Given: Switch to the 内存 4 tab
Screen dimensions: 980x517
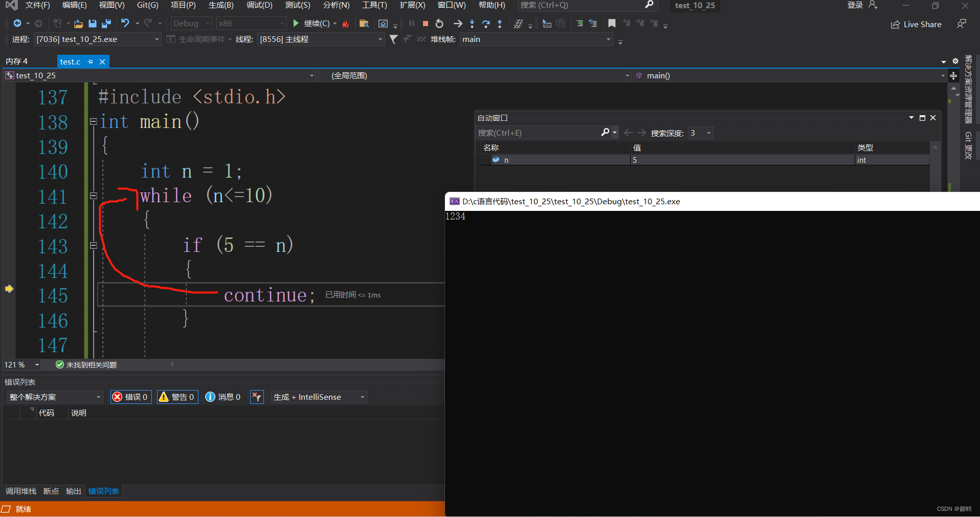Looking at the screenshot, I should point(17,61).
